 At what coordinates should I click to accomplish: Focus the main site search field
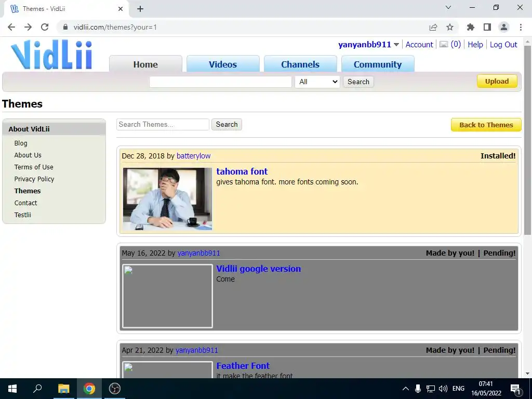coord(220,82)
